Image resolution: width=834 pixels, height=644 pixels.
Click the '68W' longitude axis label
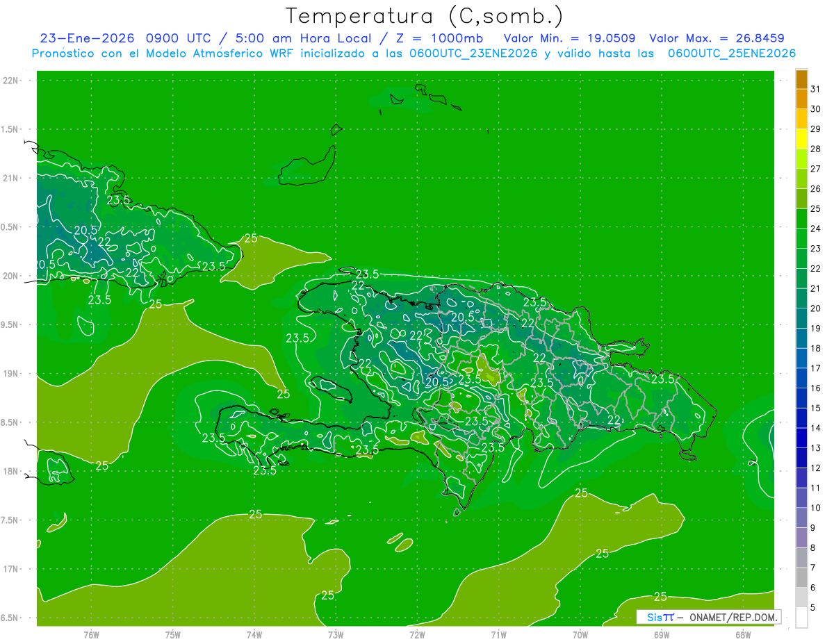743,634
